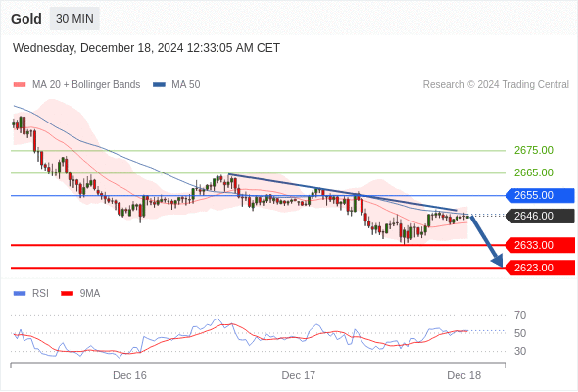The height and width of the screenshot is (392, 578).
Task: Click the MA 50 legend label
Action: tap(186, 85)
